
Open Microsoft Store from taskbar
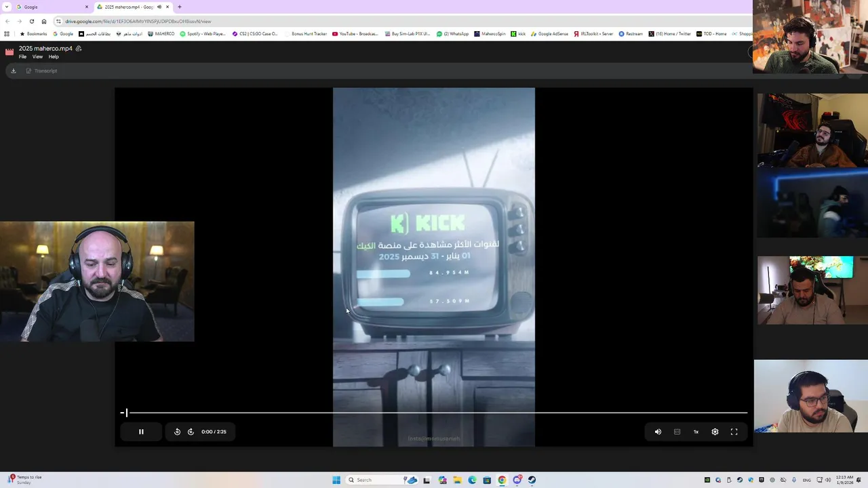coord(487,480)
